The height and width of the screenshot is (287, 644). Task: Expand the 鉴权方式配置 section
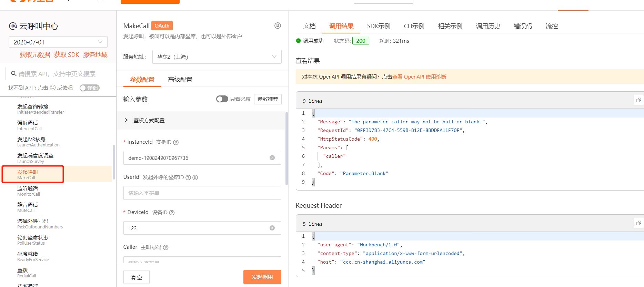click(x=126, y=120)
